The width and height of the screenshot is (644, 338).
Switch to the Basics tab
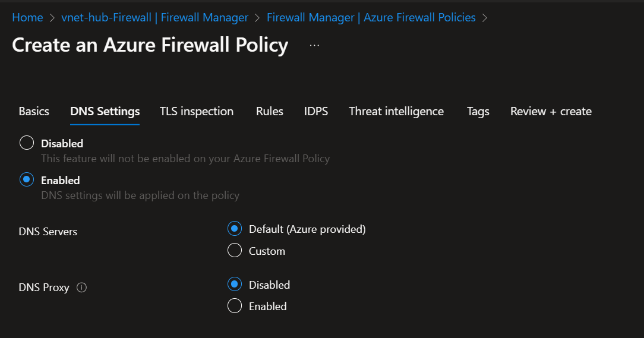coord(34,111)
